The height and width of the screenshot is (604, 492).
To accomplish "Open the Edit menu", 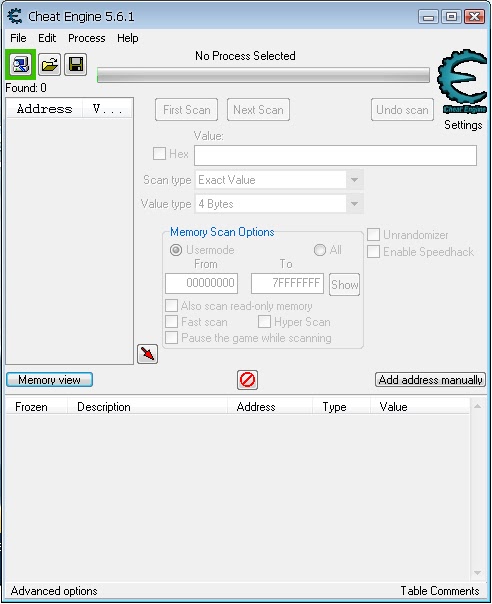I will 47,38.
